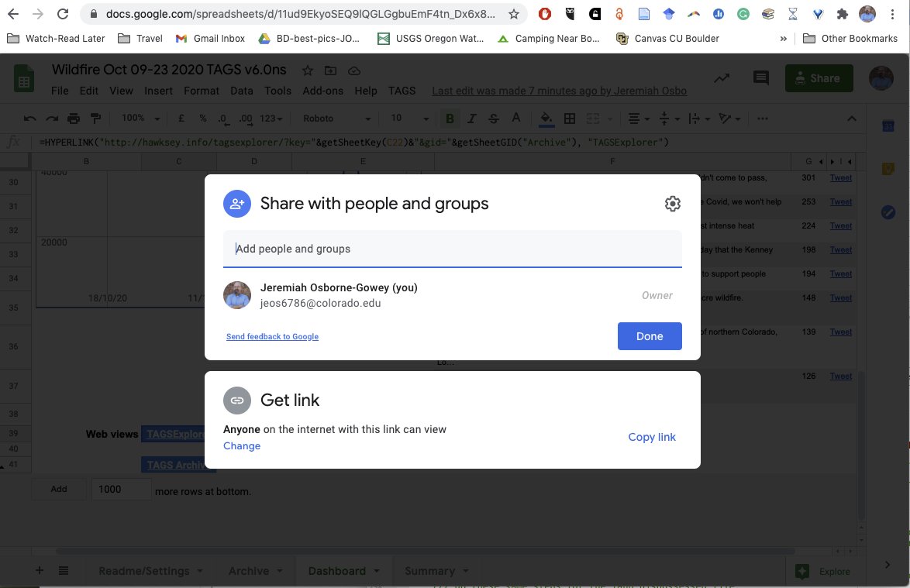
Task: Click the add-person share icon
Action: [x=236, y=204]
